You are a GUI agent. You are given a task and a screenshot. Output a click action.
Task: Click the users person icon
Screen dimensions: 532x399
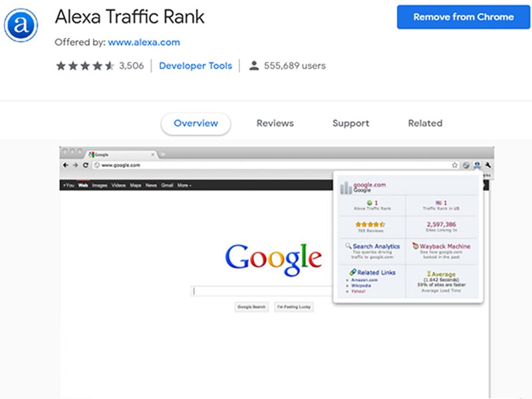click(254, 65)
